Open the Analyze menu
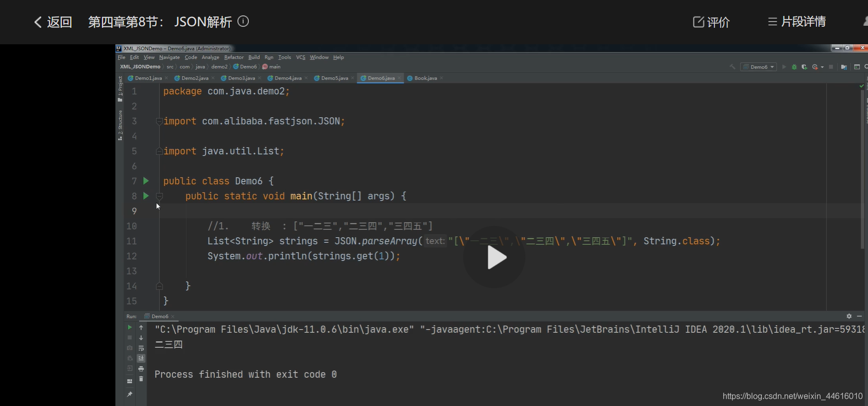868x406 pixels. pos(210,57)
